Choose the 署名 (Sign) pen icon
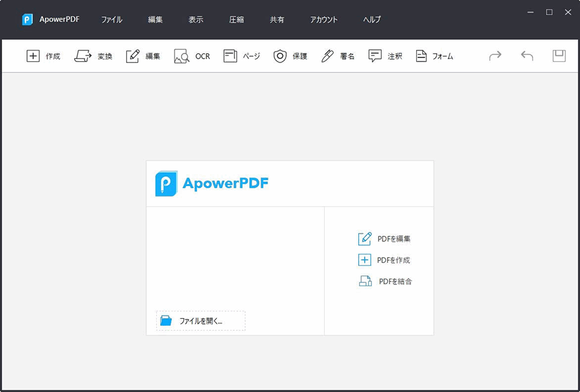This screenshot has width=580, height=392. pyautogui.click(x=327, y=56)
